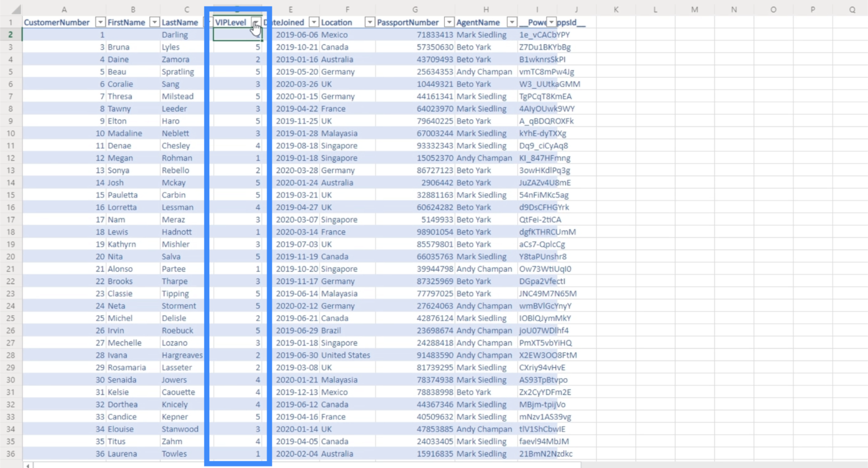868x468 pixels.
Task: Select Brazil location cell
Action: tap(347, 331)
